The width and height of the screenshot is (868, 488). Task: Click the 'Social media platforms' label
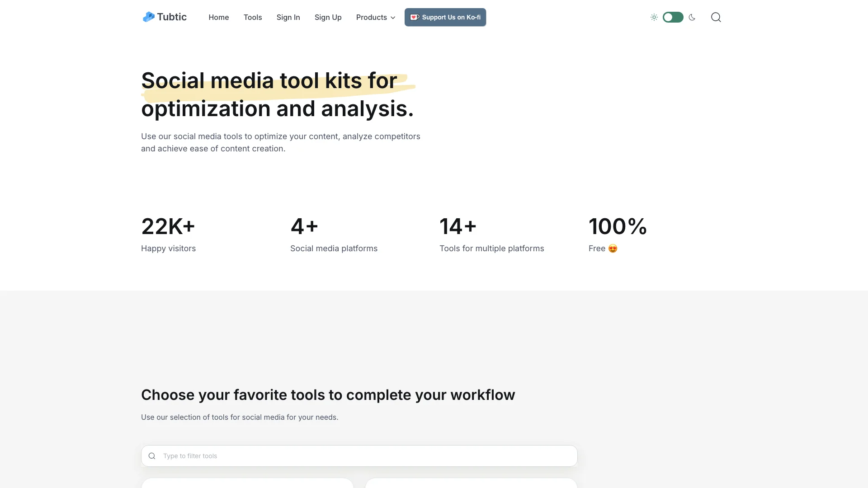tap(334, 249)
